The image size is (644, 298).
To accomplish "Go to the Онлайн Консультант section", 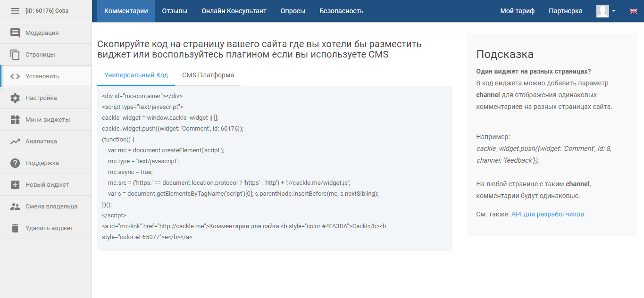I will tap(234, 11).
